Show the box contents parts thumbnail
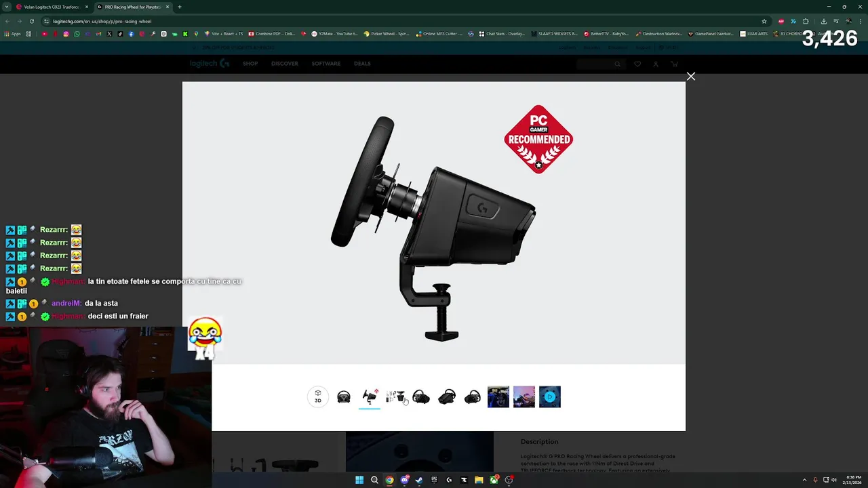Screen dimensions: 868x488 coord(395,397)
